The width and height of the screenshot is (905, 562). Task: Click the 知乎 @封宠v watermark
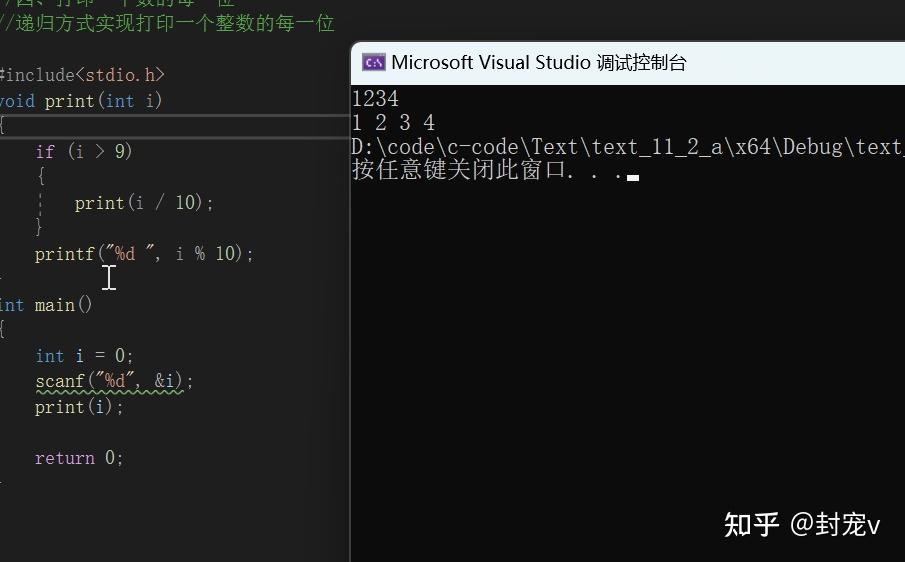[801, 524]
